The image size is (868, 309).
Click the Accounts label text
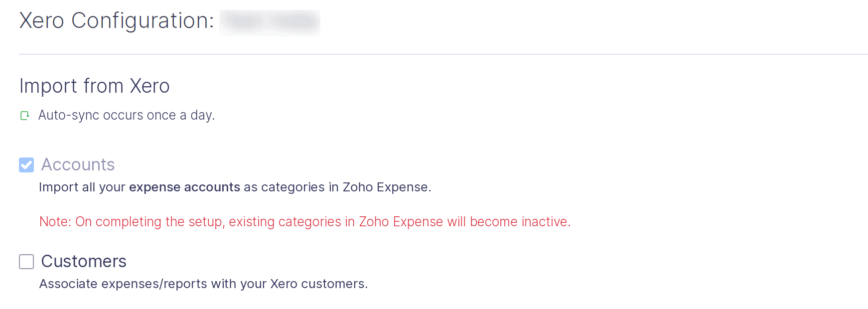78,164
